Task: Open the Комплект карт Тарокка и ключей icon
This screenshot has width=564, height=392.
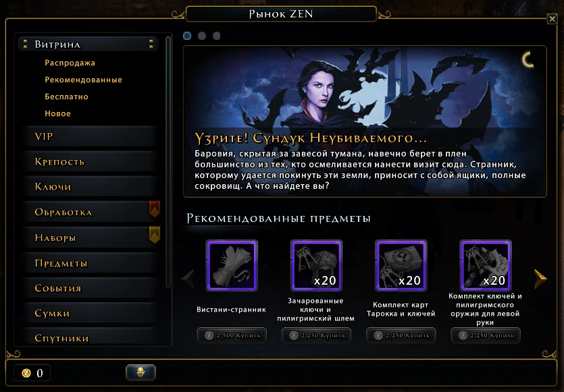Action: [401, 266]
